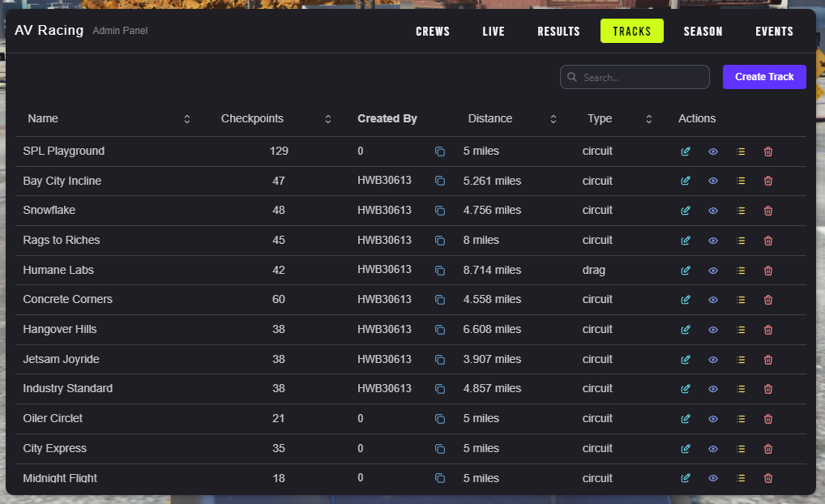Sort by Distance column arrows
Image resolution: width=825 pixels, height=504 pixels.
point(554,119)
